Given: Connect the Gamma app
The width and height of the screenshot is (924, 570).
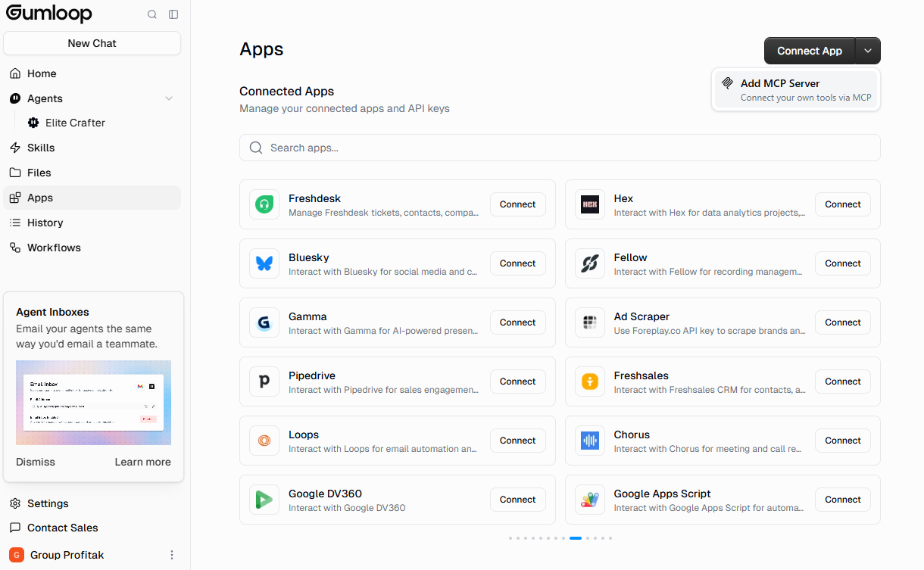Looking at the screenshot, I should pyautogui.click(x=518, y=322).
